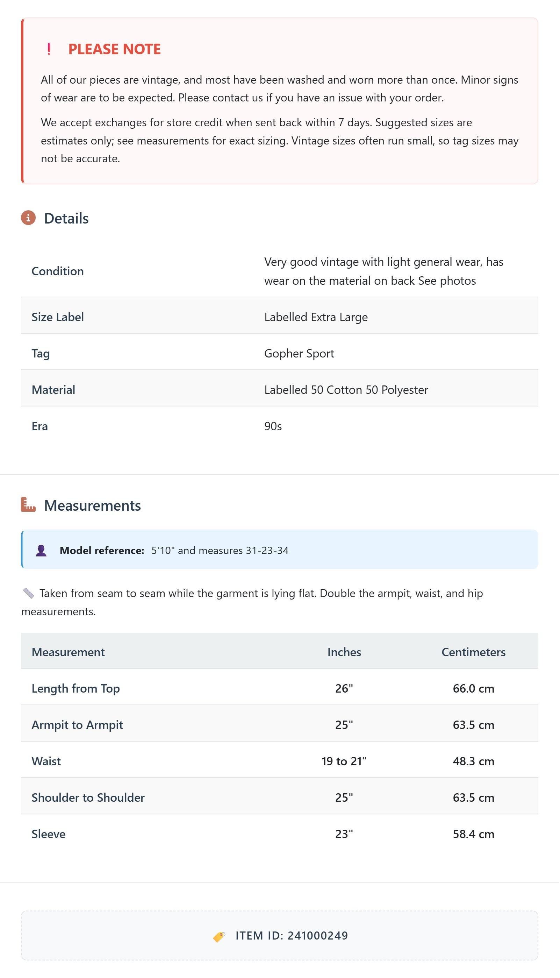This screenshot has width=560, height=978.
Task: Click the Labelled Extra Large size value
Action: (316, 317)
